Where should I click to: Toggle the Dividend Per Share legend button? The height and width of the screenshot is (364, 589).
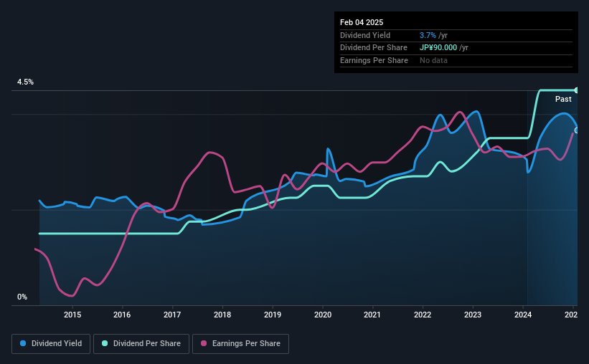click(141, 344)
